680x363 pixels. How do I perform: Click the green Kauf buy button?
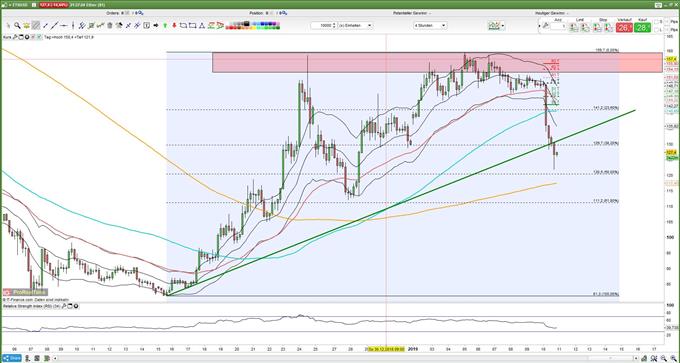click(x=642, y=28)
